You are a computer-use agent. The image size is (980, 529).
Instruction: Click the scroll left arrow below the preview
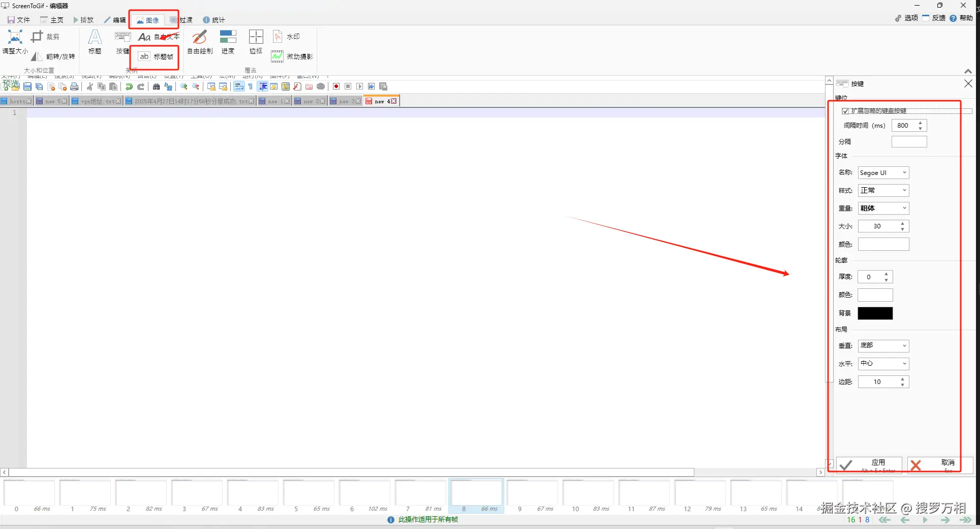click(x=4, y=473)
